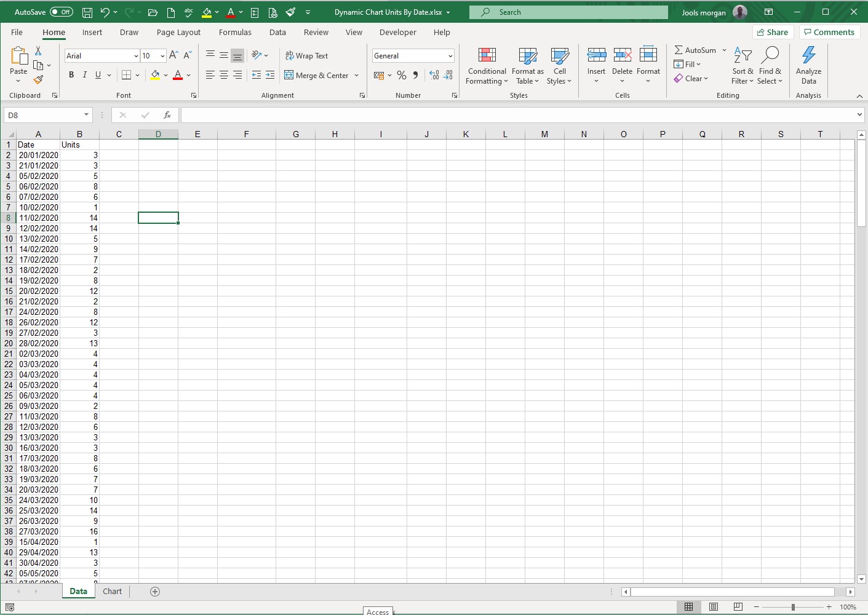Click the Share button

(x=773, y=33)
